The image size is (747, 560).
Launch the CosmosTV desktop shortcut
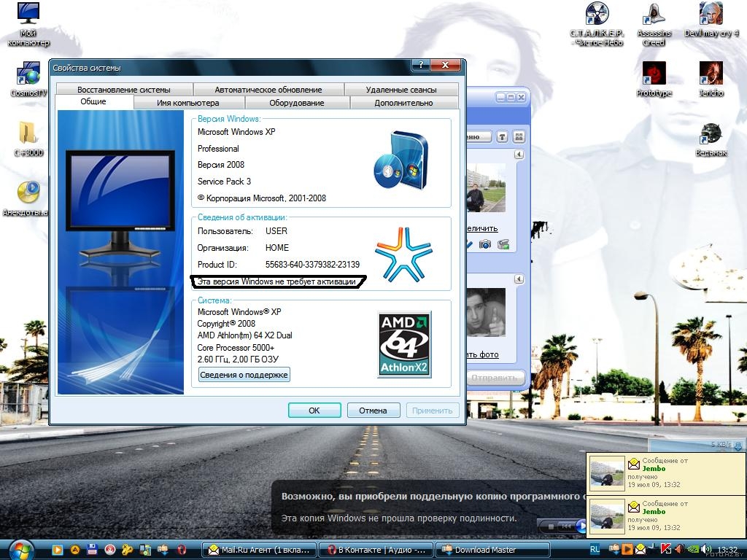pos(28,79)
